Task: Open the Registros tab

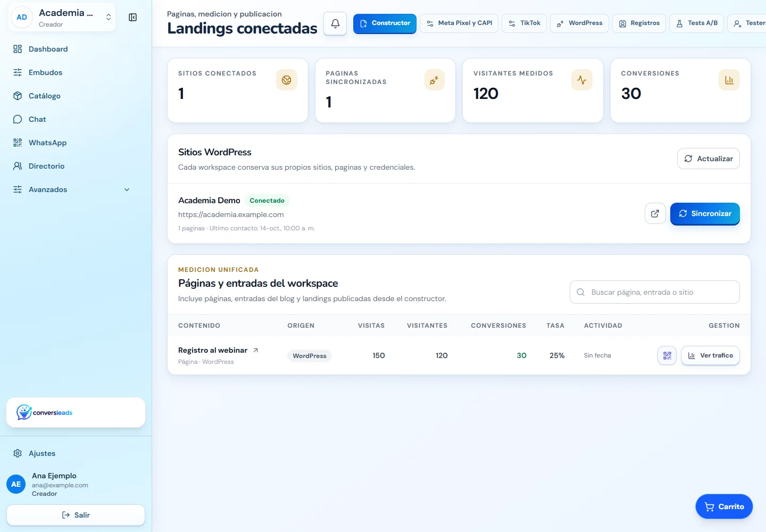Action: [639, 23]
